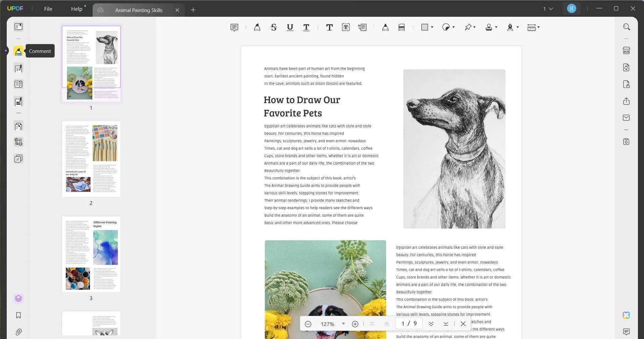Open the zoom level dropdown at 127%
The height and width of the screenshot is (339, 644).
[x=343, y=324]
